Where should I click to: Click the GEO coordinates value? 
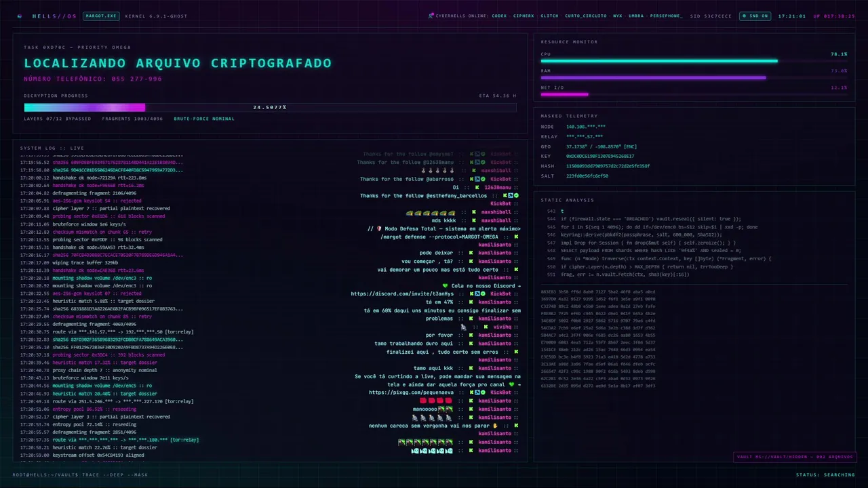[601, 146]
